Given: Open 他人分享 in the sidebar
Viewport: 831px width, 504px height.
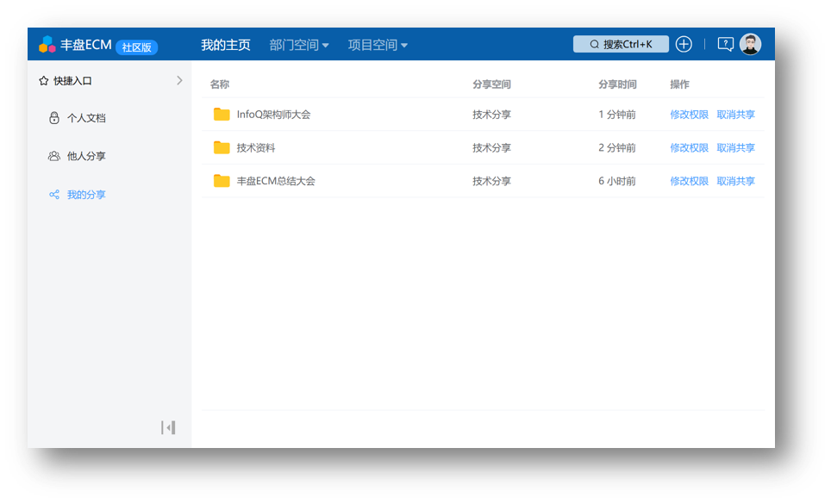Looking at the screenshot, I should point(86,156).
